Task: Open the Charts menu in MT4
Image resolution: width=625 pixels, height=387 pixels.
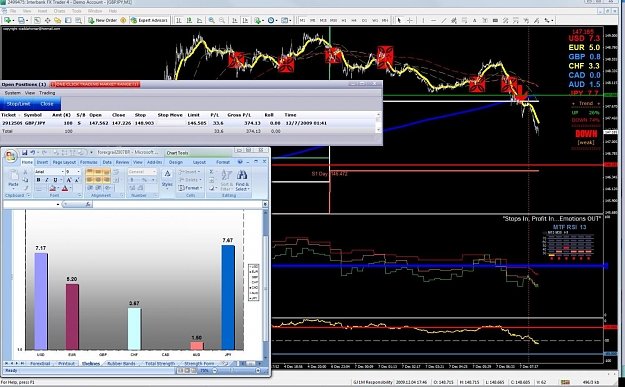Action: (x=59, y=11)
